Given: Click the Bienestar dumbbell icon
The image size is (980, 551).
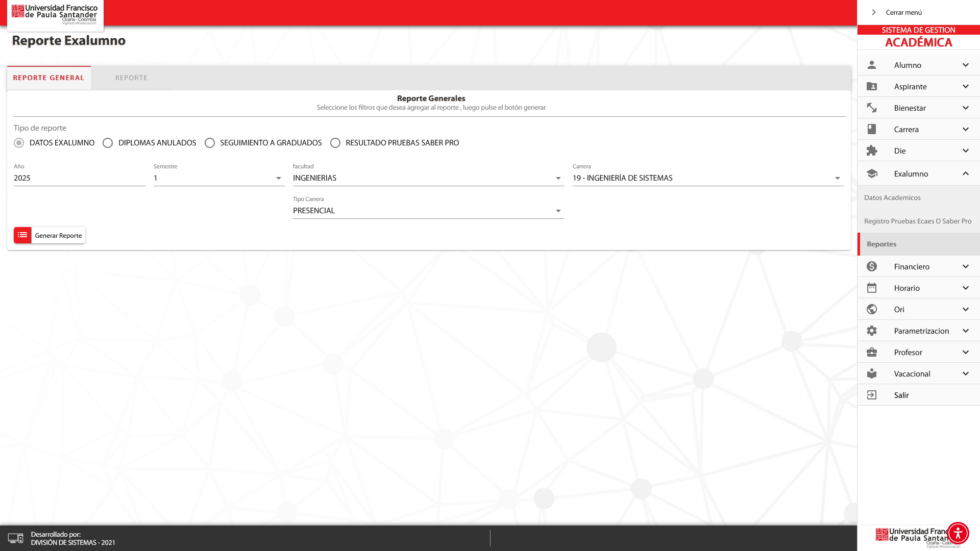Looking at the screenshot, I should 872,108.
